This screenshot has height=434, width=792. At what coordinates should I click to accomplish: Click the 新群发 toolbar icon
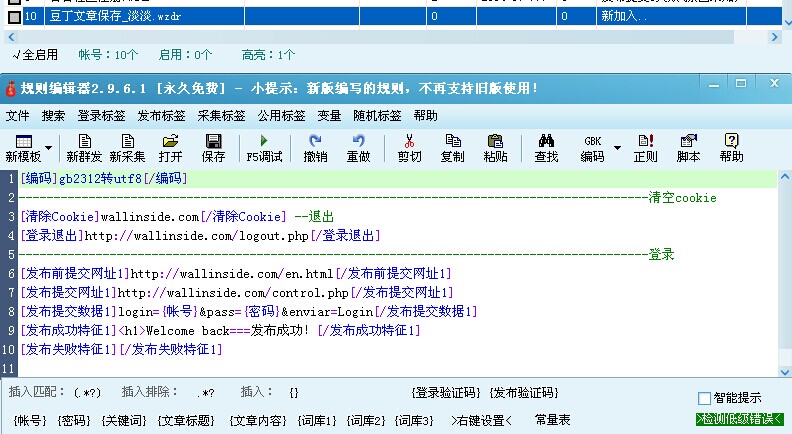pyautogui.click(x=84, y=147)
